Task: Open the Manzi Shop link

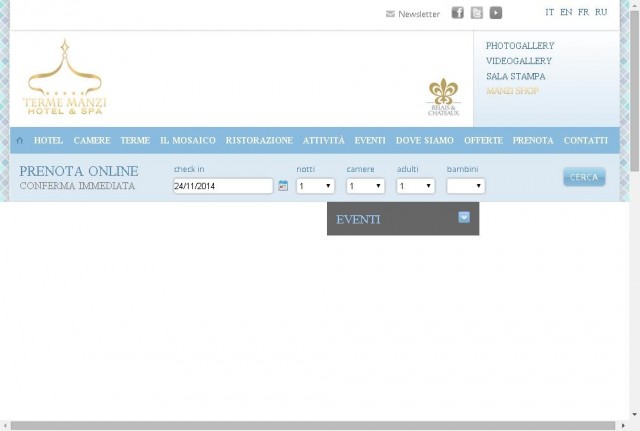Action: click(x=513, y=91)
